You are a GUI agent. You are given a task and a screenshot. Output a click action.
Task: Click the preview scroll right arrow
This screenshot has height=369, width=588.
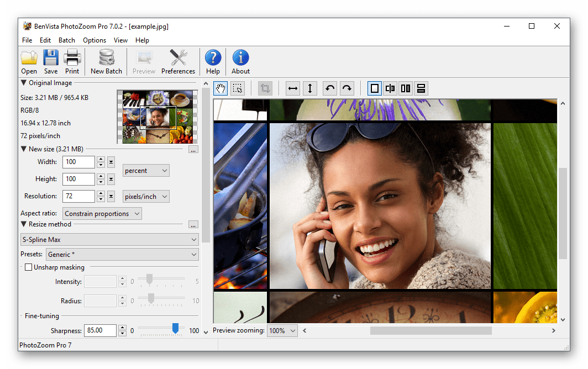554,331
